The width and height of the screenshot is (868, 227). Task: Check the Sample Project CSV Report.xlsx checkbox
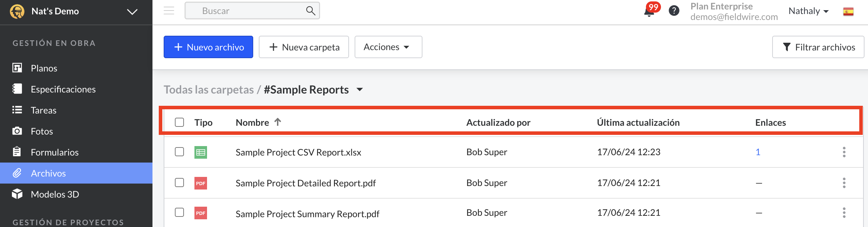click(179, 152)
